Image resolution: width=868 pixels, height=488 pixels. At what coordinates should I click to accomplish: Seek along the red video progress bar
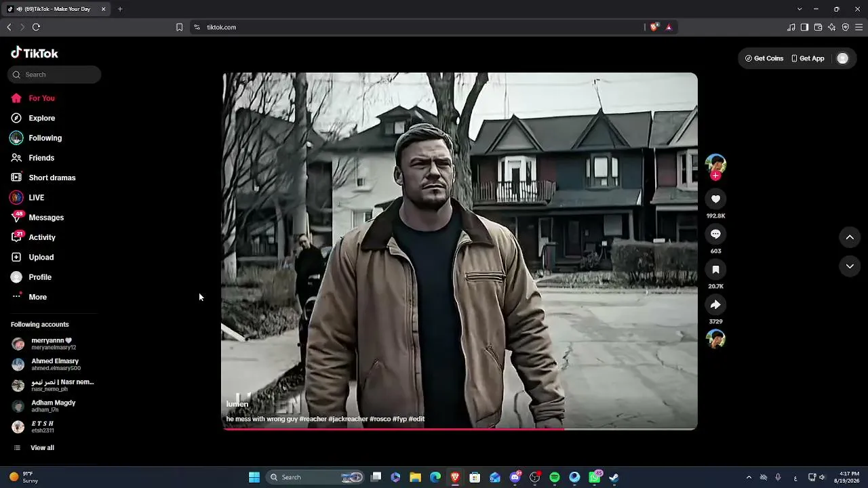pos(460,429)
